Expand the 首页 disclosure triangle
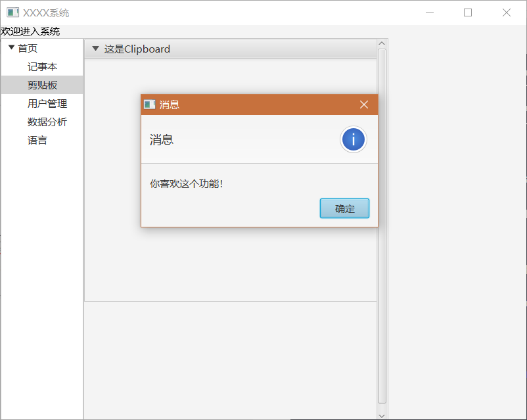Viewport: 527px width, 420px height. pyautogui.click(x=11, y=47)
